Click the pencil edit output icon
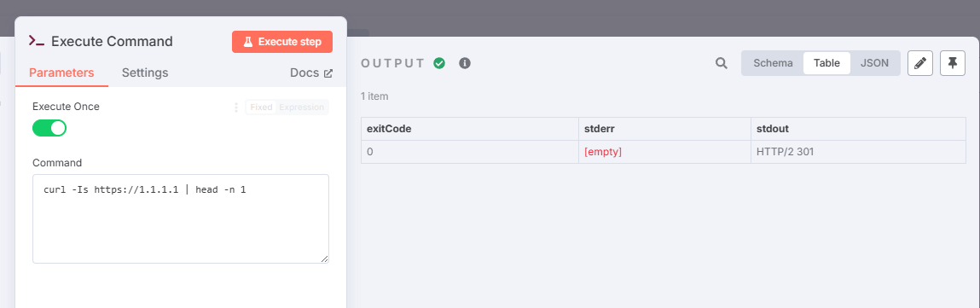Screen dimensions: 980x308 [920, 63]
